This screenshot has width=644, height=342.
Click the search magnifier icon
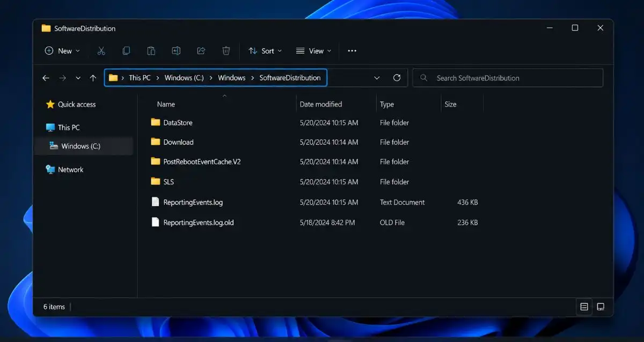pos(424,78)
